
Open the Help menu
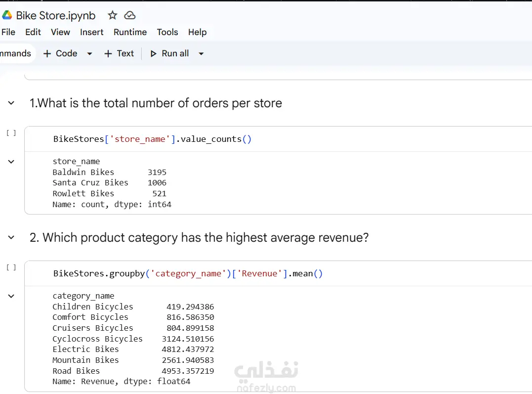coord(197,32)
